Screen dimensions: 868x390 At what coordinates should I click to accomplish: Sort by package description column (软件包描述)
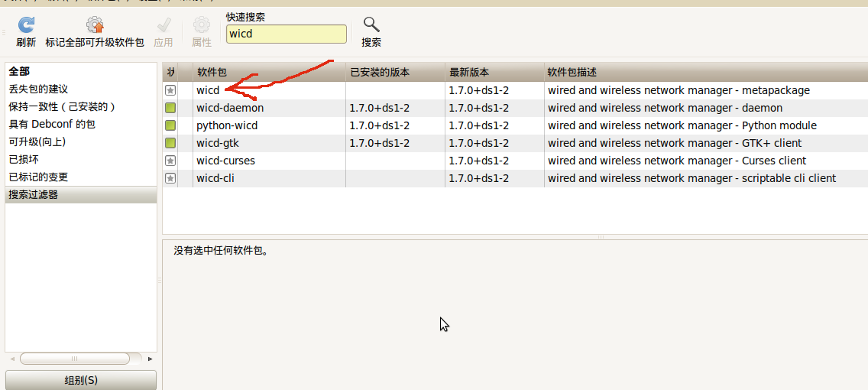point(706,72)
